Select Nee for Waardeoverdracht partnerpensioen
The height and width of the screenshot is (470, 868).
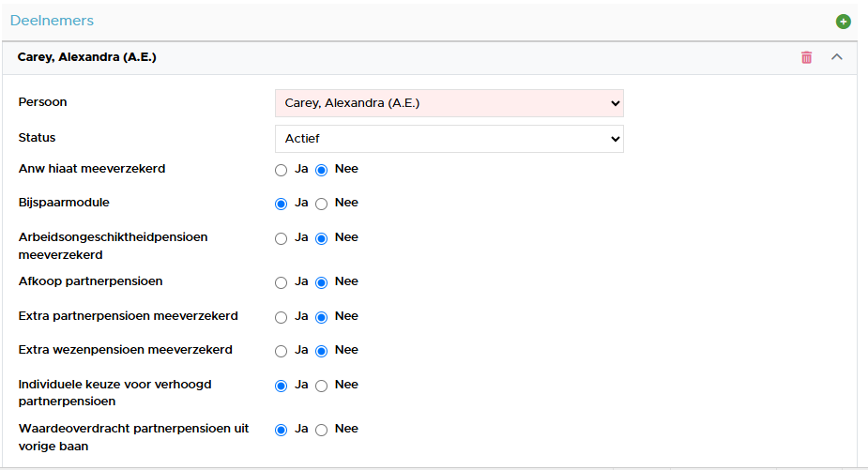322,431
